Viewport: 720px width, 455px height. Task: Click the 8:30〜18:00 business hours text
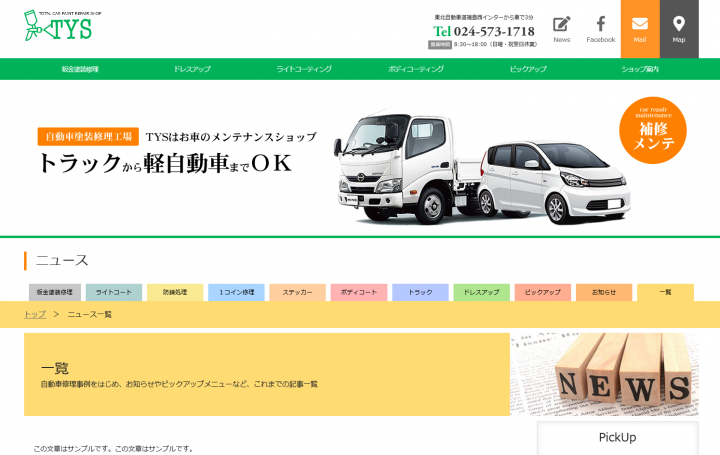pos(495,45)
